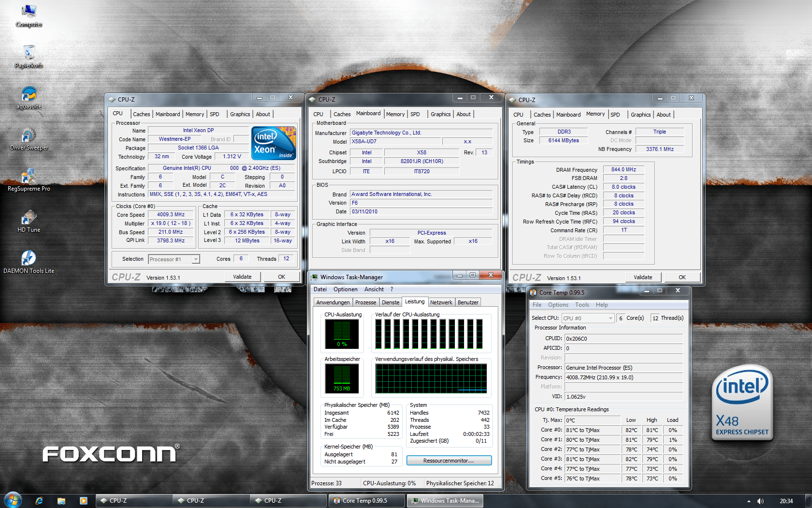The width and height of the screenshot is (812, 508).
Task: Open SPD tab in first CPU-Z window
Action: 215,114
